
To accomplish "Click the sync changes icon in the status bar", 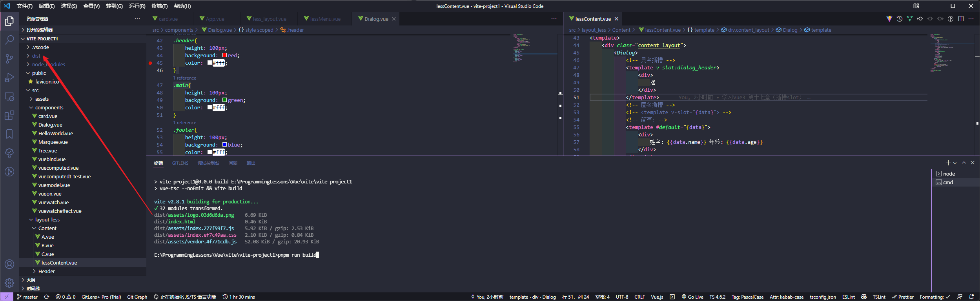I will point(46,297).
